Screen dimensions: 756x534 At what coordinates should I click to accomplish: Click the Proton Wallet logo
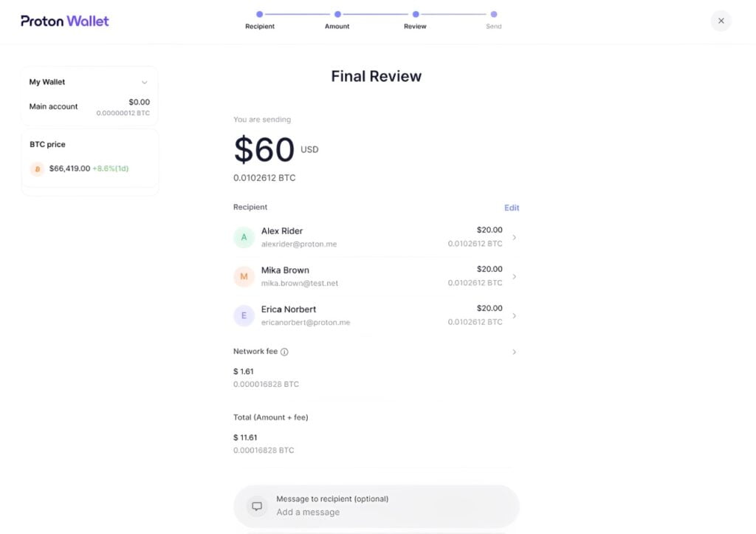pyautogui.click(x=65, y=21)
